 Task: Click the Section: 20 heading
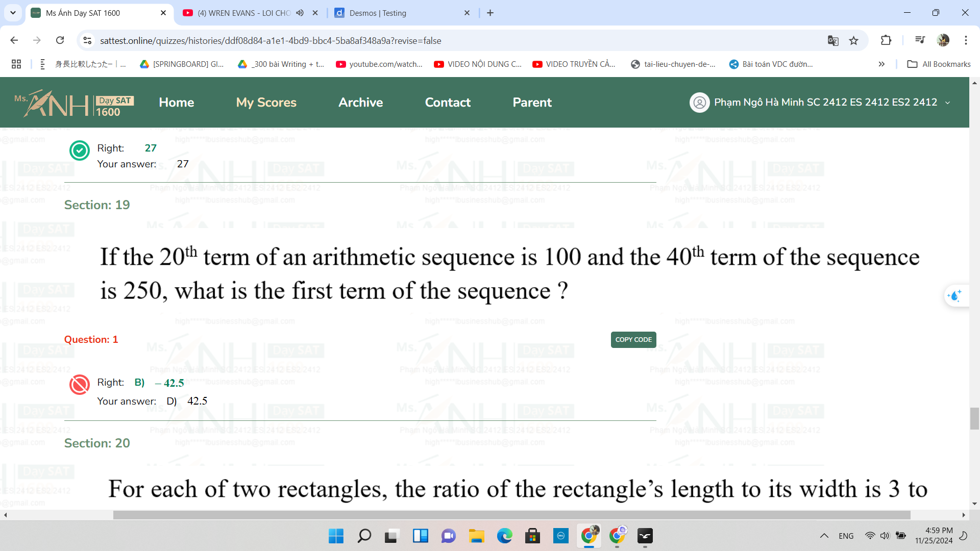tap(97, 443)
